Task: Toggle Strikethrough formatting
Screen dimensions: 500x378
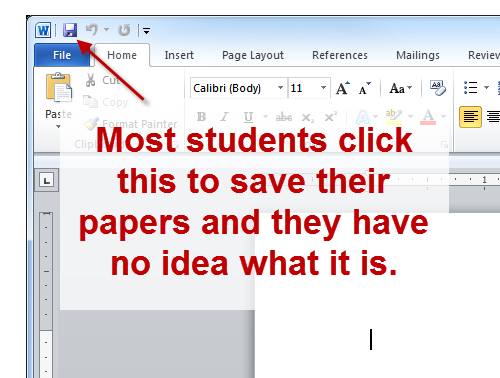Action: click(x=284, y=117)
